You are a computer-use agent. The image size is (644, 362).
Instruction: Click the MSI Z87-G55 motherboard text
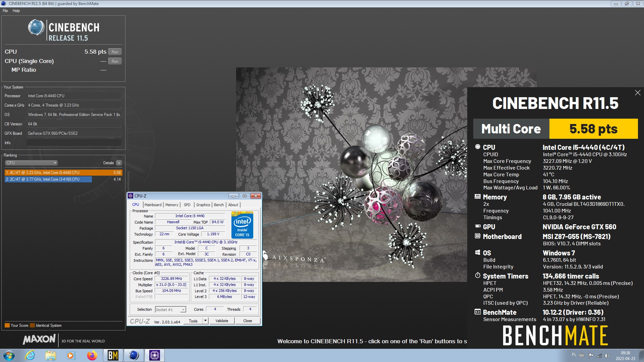coord(576,237)
